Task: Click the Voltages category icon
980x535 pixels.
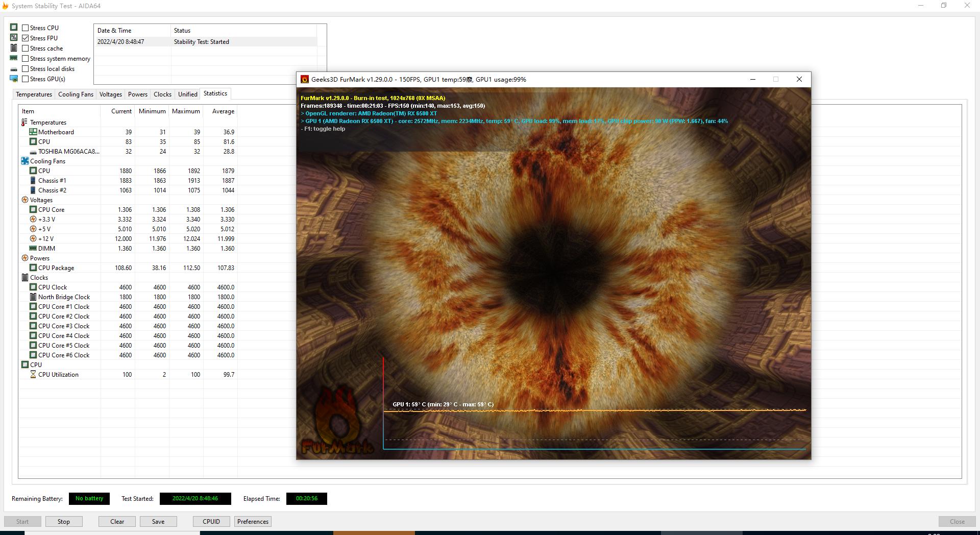Action: 24,200
